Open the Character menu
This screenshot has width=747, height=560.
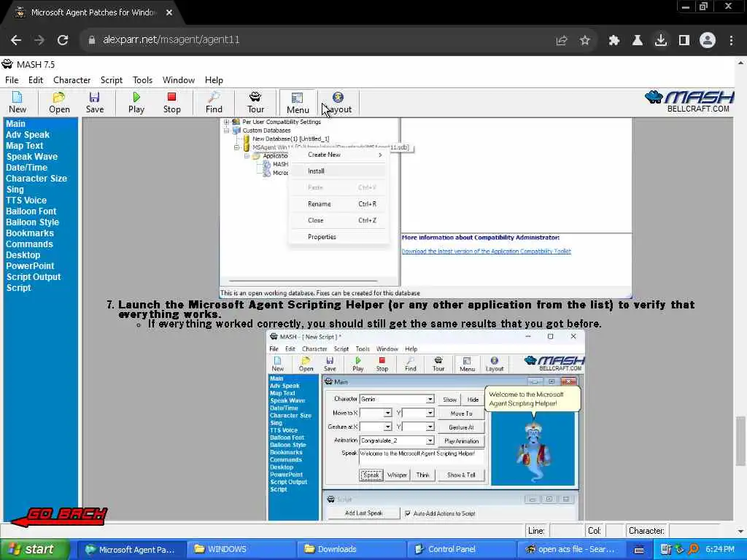(x=72, y=80)
